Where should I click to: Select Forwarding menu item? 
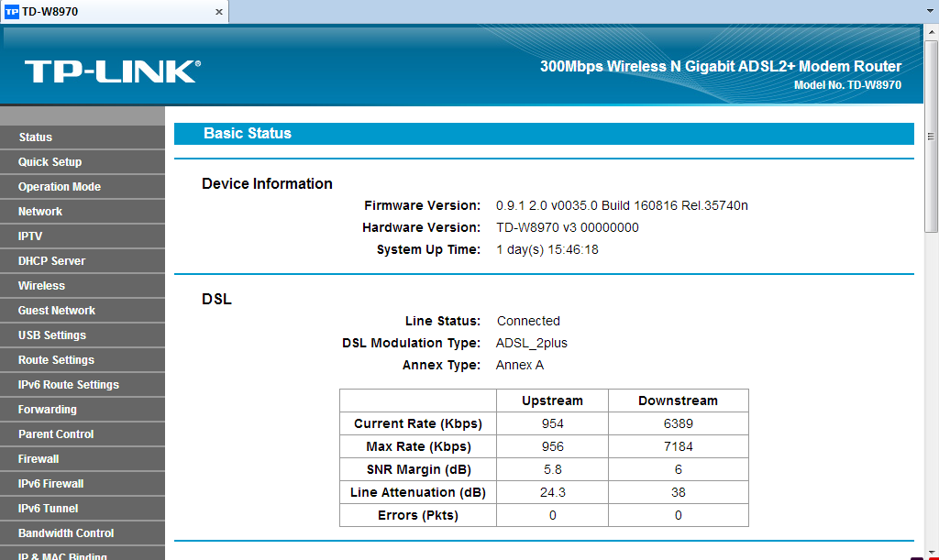pyautogui.click(x=82, y=409)
